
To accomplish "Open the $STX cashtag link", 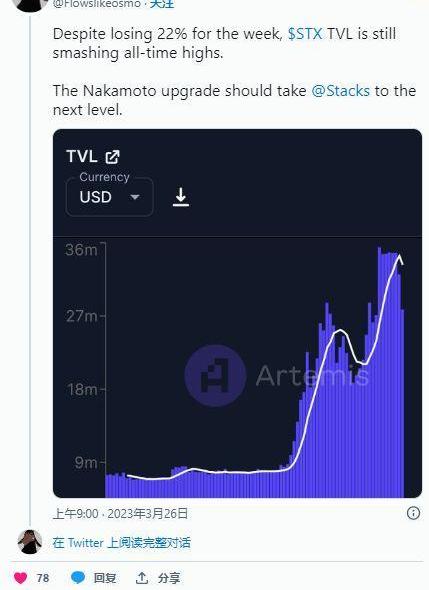I will coord(305,34).
